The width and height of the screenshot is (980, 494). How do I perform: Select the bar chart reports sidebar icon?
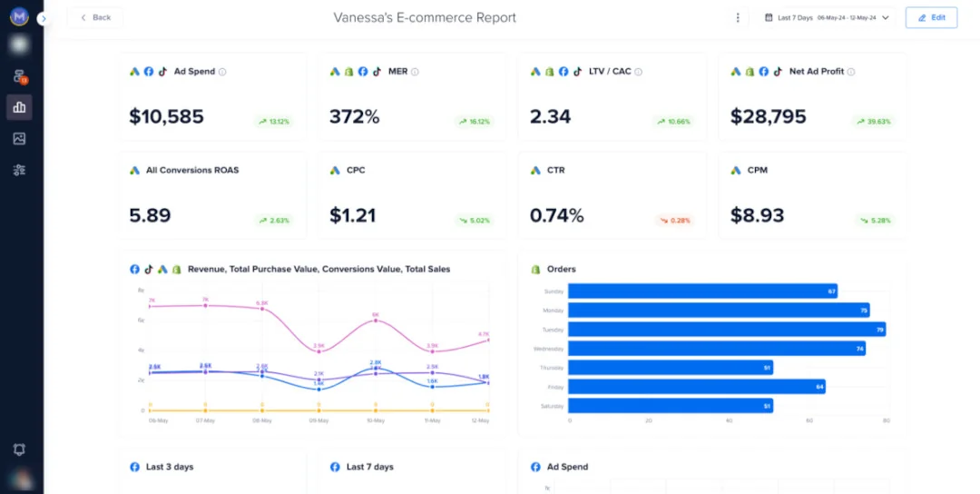(19, 107)
